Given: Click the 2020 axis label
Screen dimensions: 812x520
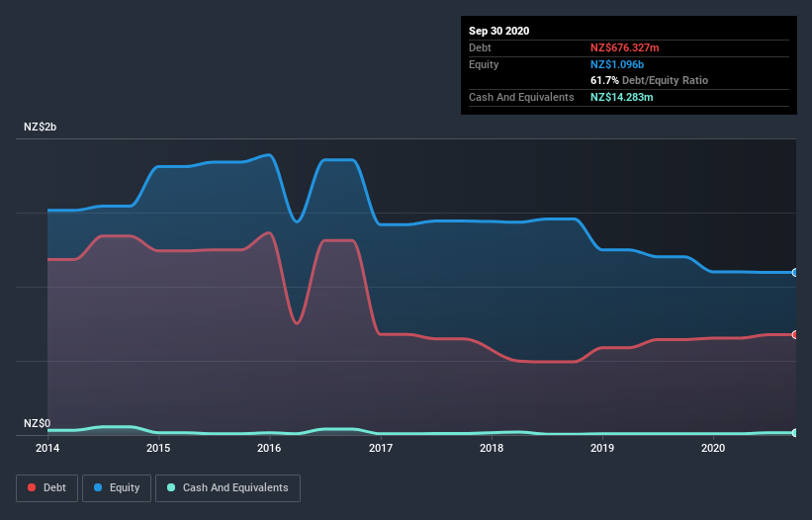Looking at the screenshot, I should point(713,448).
